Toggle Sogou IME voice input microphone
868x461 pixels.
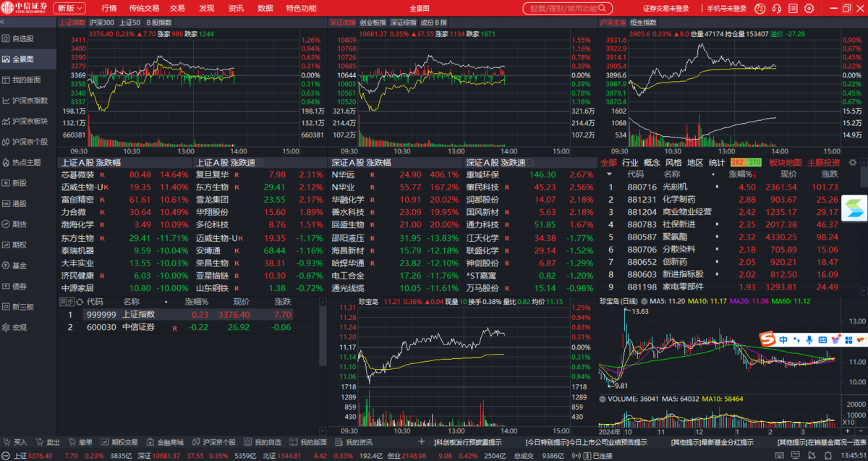coord(809,339)
